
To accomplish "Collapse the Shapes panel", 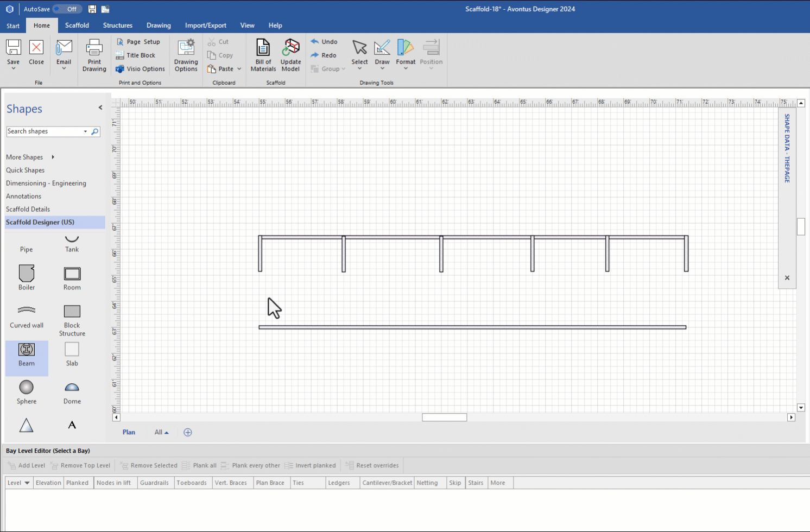I will pyautogui.click(x=100, y=107).
